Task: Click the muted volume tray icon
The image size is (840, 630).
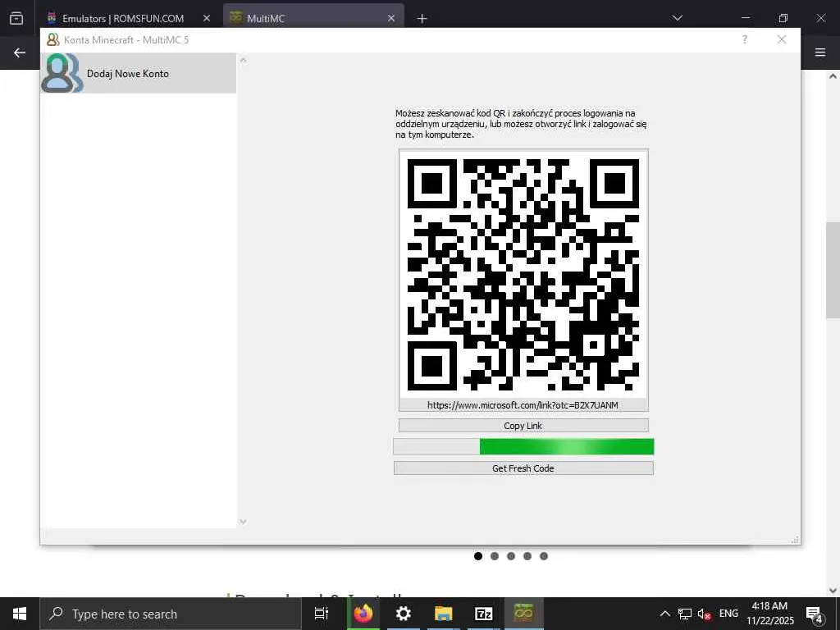Action: (x=704, y=614)
